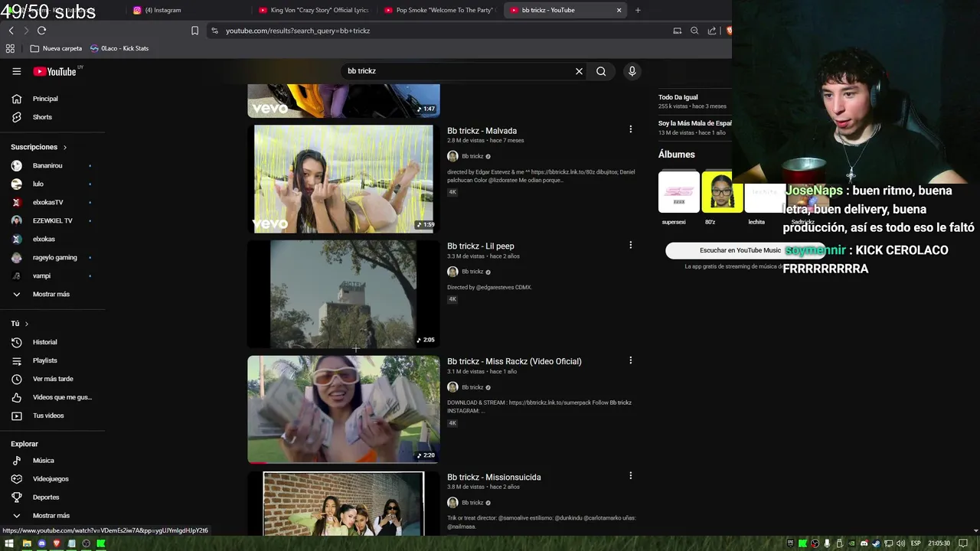Open the apps grid in bookmarks bar
Viewport: 980px width, 551px height.
[x=10, y=48]
